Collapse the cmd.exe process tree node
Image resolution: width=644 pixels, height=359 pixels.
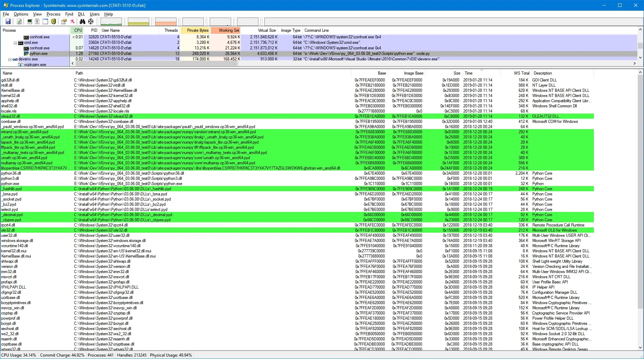[15, 43]
